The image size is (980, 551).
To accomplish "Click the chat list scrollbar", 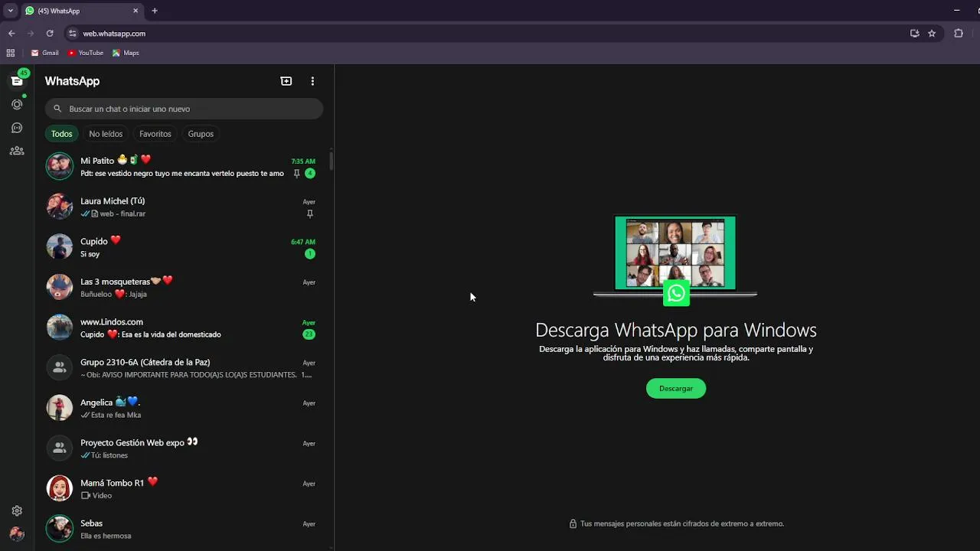I will (x=332, y=161).
